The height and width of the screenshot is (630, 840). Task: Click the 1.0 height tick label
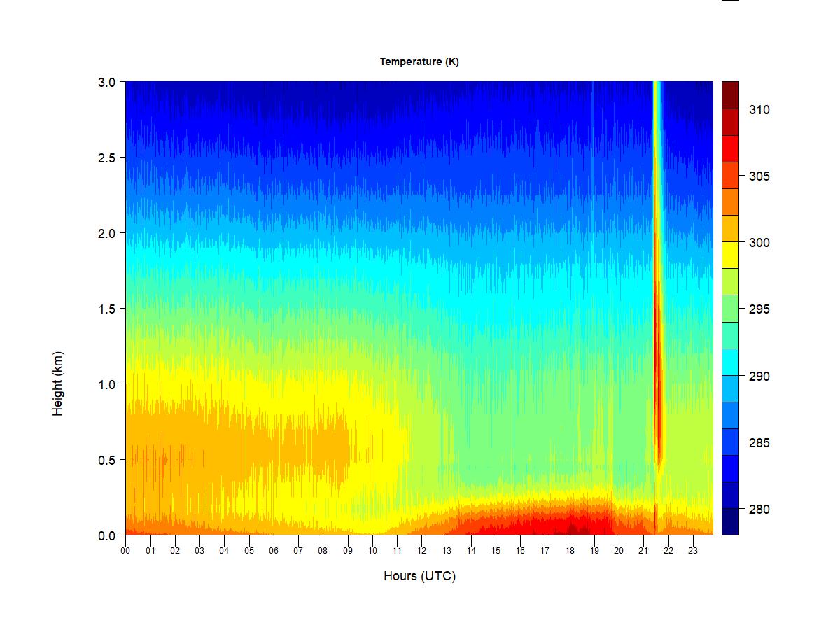coord(106,384)
